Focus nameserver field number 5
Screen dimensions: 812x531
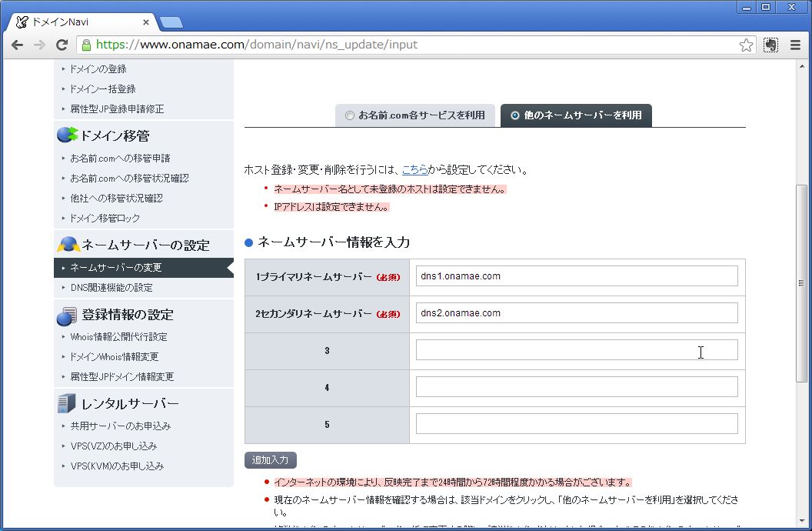point(577,424)
